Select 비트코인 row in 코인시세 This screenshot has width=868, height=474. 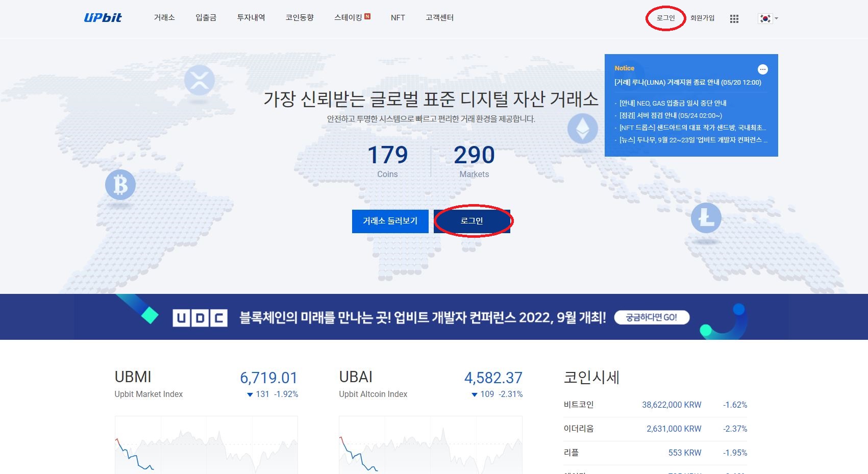655,405
